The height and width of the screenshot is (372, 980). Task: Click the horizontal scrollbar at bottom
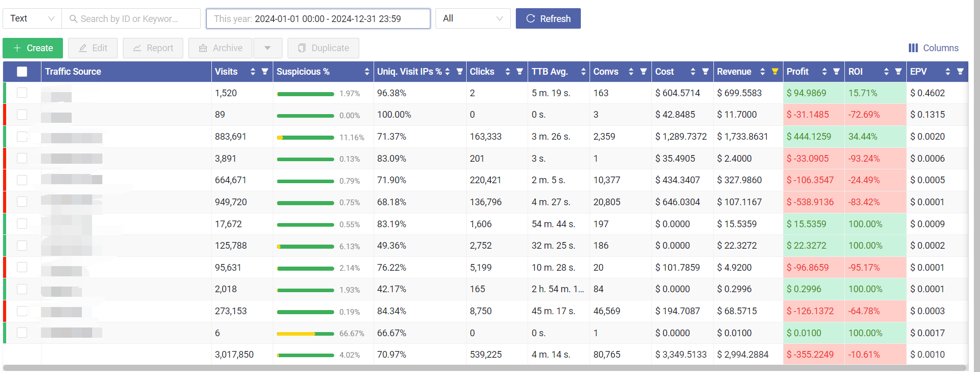click(484, 367)
